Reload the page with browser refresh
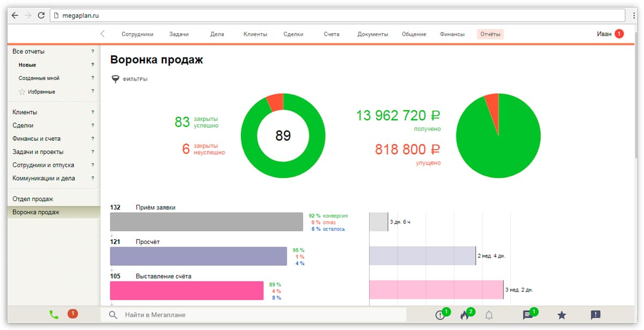644x330 pixels. click(x=41, y=16)
